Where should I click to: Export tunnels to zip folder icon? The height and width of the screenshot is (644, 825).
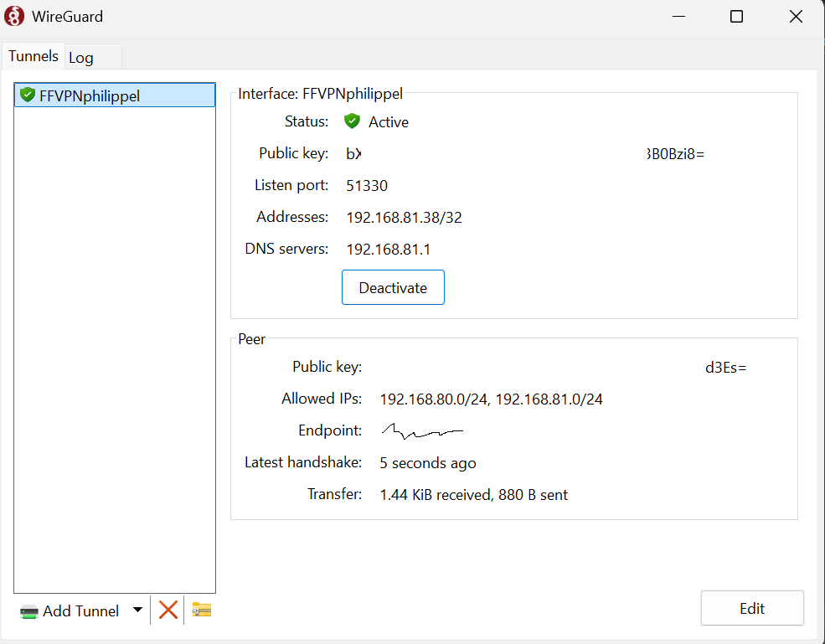[x=202, y=610]
